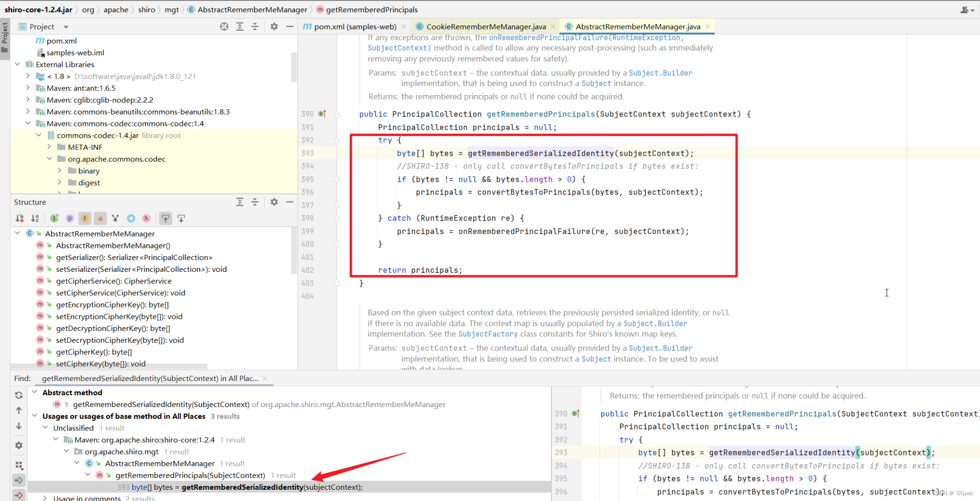Click Autoscroll to Source in Structure
This screenshot has height=501, width=980.
[166, 218]
